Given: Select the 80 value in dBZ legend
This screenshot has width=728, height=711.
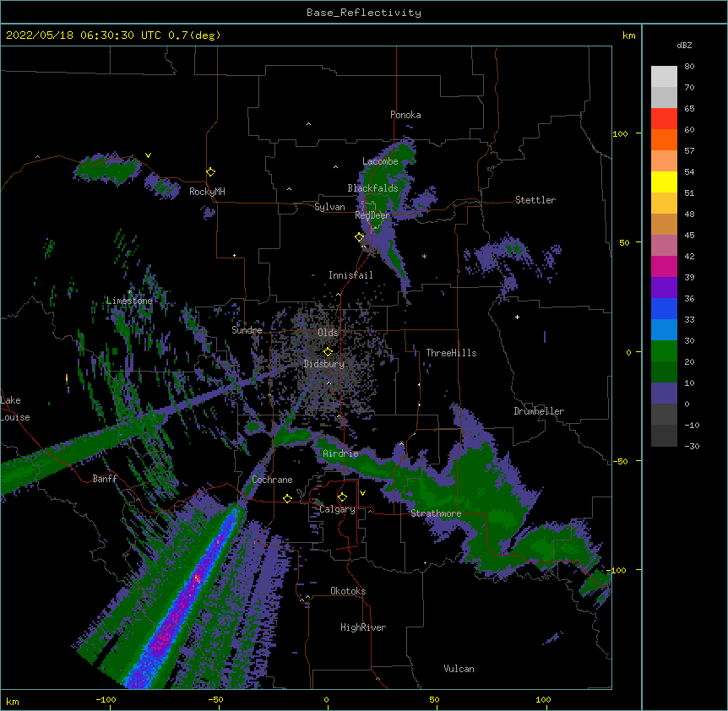Looking at the screenshot, I should click(x=689, y=67).
